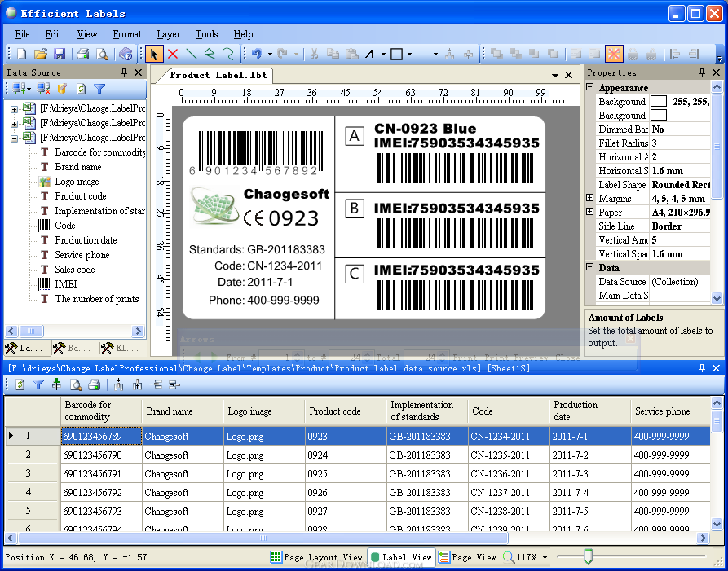Select the green line drawing tool

pos(192,55)
